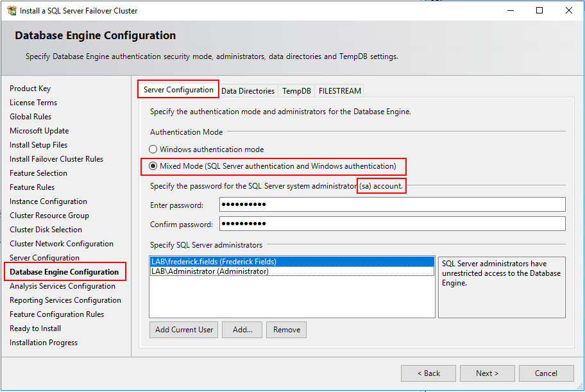This screenshot has height=392, width=585.
Task: Click Reporting Services Configuration step
Action: (65, 300)
